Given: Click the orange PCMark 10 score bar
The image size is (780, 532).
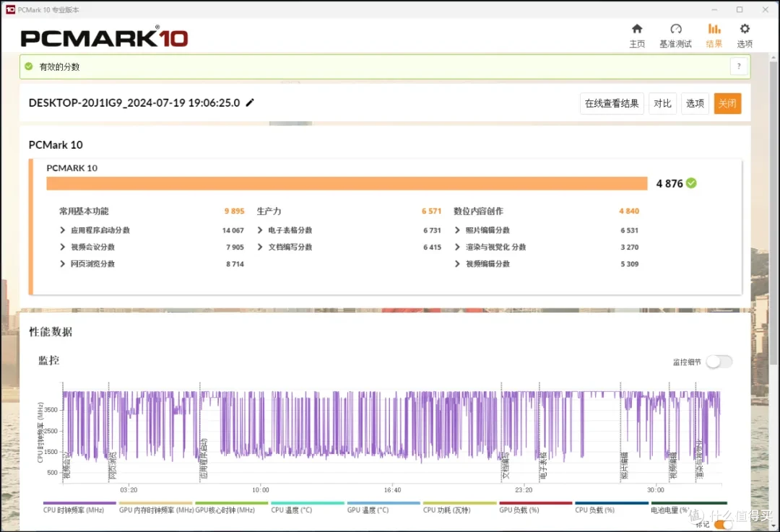Looking at the screenshot, I should (x=347, y=183).
